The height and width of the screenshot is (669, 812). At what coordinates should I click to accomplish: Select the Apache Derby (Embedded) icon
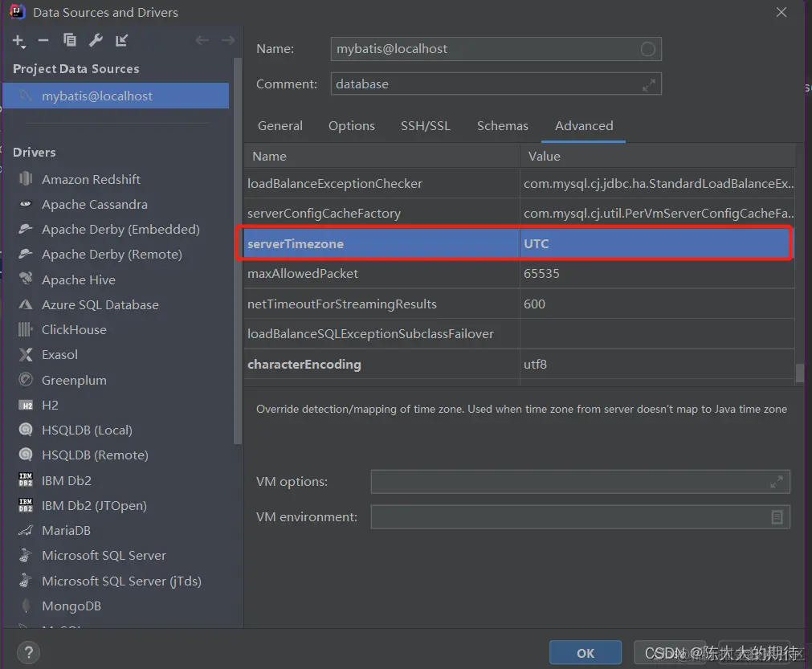(x=26, y=229)
